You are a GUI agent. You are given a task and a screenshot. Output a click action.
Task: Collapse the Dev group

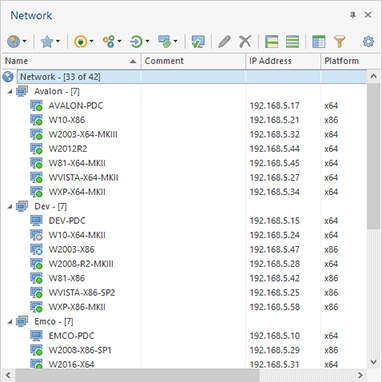(x=10, y=206)
